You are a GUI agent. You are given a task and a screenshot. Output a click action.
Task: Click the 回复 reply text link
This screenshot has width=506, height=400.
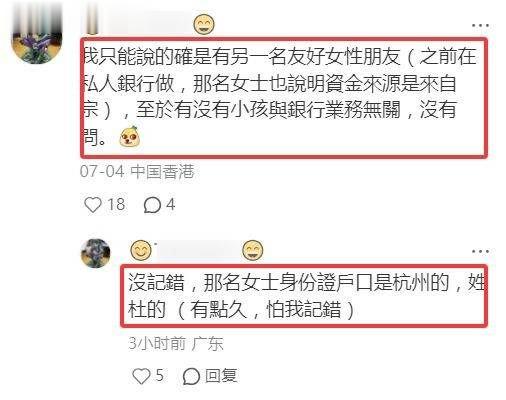[221, 376]
